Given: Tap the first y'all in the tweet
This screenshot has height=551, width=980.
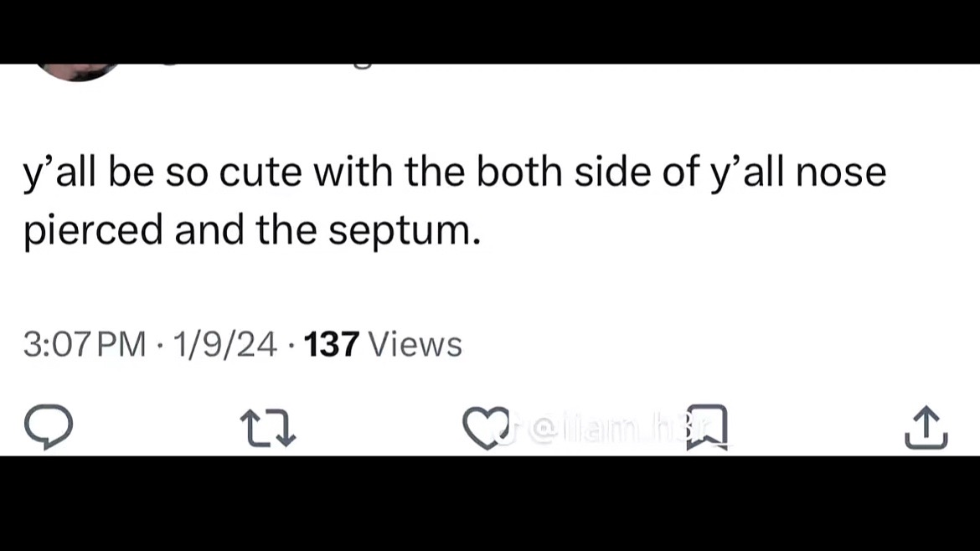Looking at the screenshot, I should coord(59,173).
